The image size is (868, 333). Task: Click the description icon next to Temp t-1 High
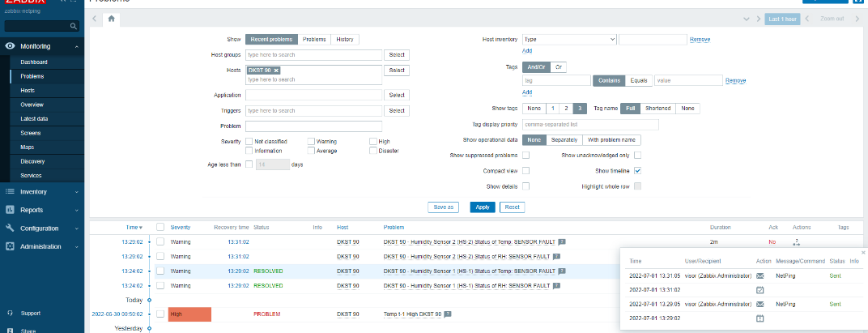coord(448,314)
